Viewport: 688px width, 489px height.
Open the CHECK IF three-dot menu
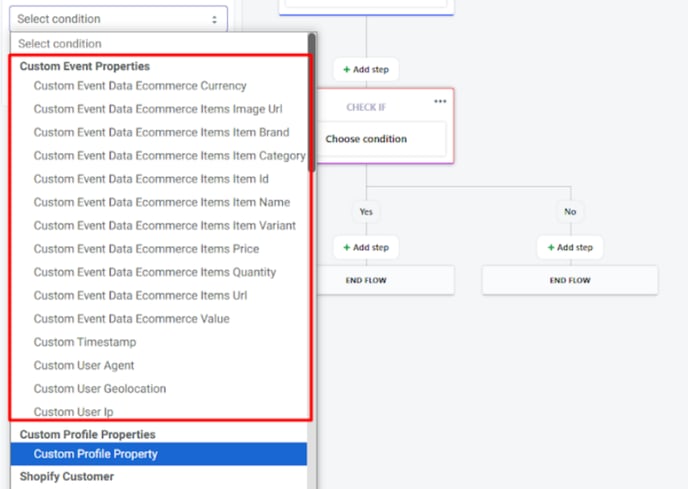point(440,101)
